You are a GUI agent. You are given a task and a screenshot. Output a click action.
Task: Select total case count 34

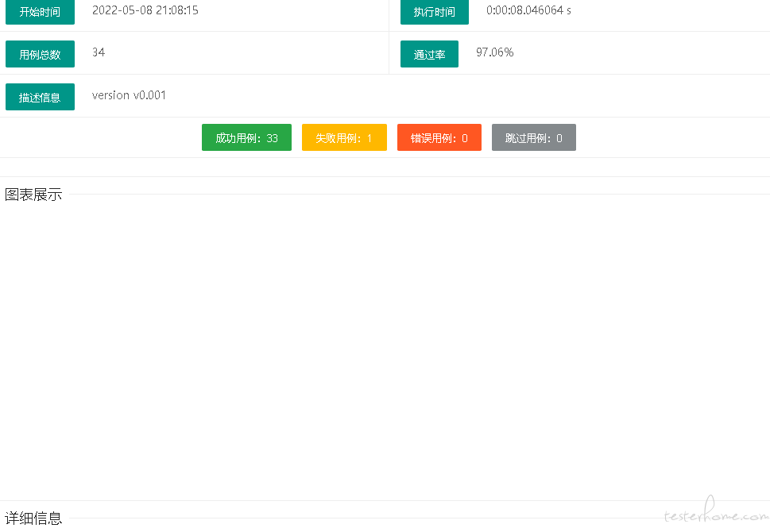coord(99,52)
